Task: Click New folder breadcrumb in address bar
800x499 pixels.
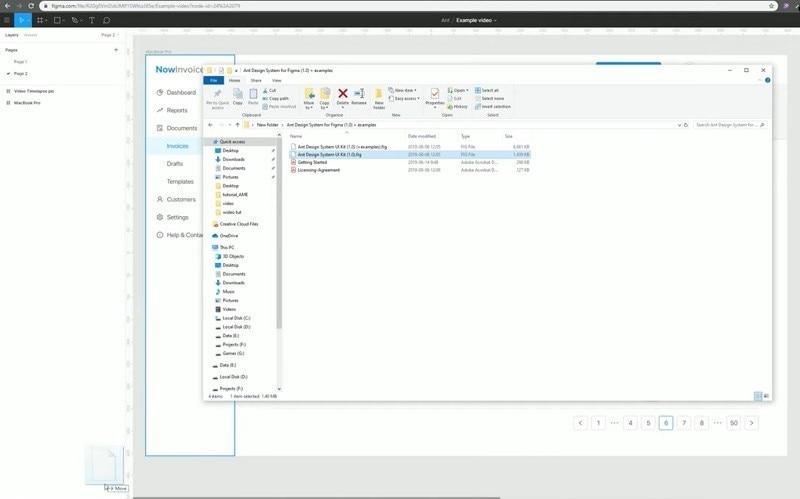Action: pyautogui.click(x=267, y=124)
